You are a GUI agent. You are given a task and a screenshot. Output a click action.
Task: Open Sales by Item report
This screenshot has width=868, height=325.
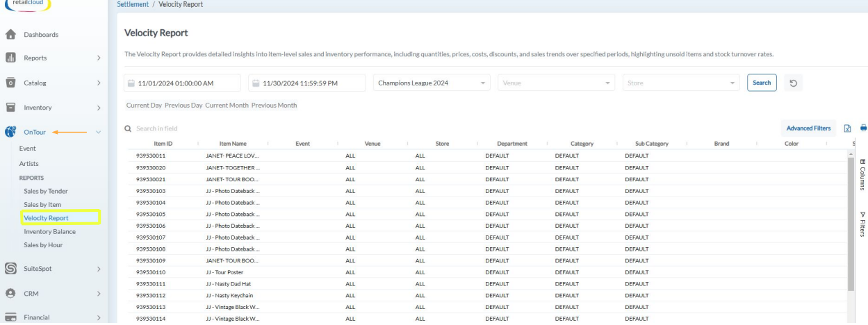point(42,204)
